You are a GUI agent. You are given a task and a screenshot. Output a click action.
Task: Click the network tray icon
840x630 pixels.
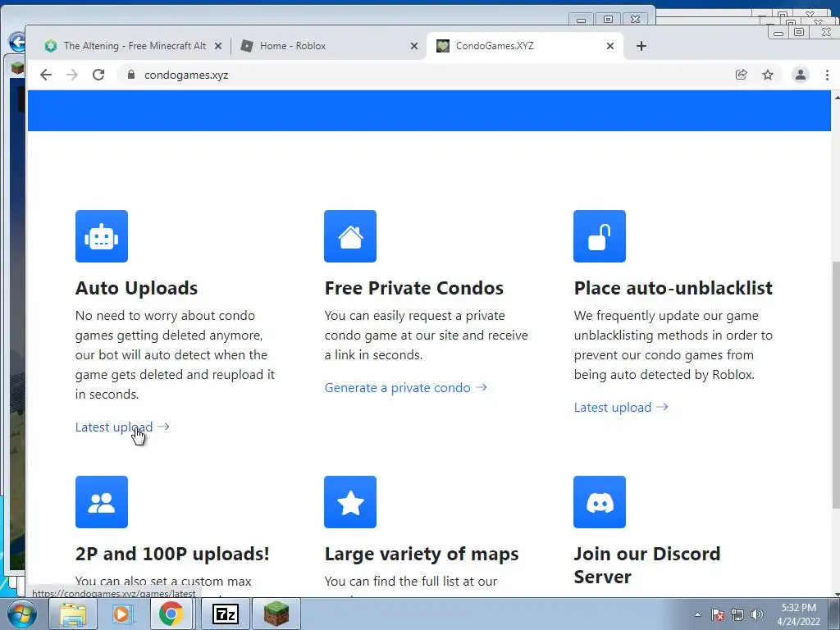pyautogui.click(x=737, y=615)
